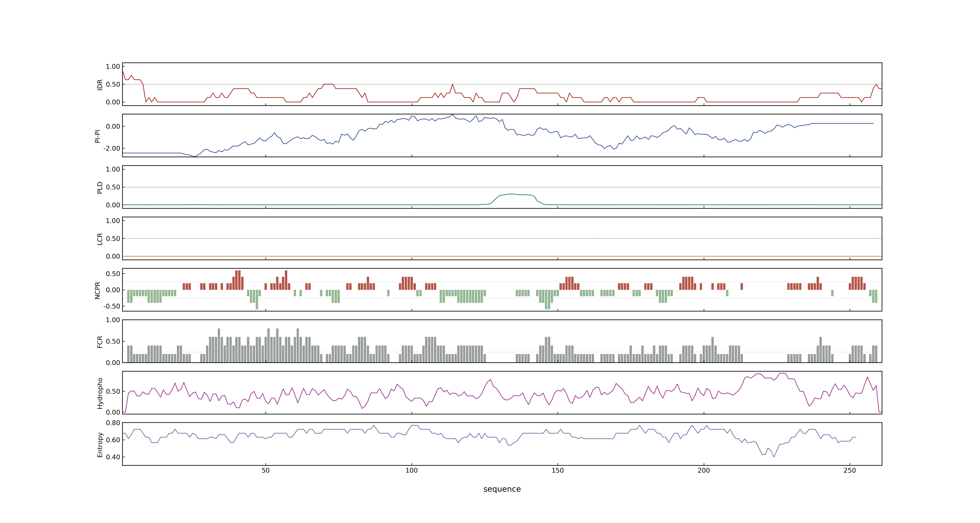The width and height of the screenshot is (980, 523).
Task: Select the x-axis tick label 250
Action: point(850,470)
